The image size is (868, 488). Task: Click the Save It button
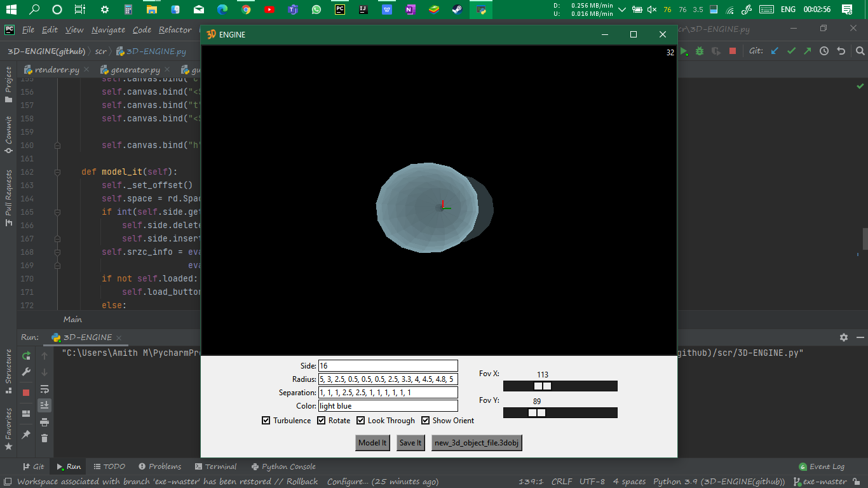click(x=410, y=443)
